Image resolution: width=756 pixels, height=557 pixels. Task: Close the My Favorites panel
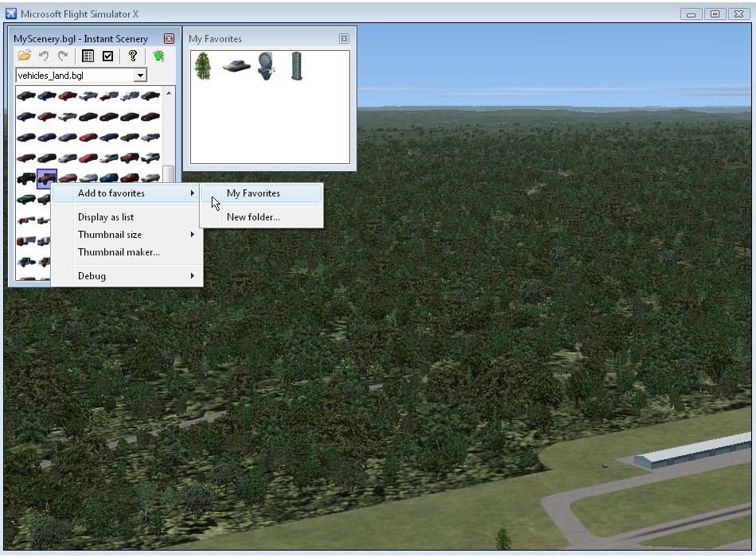(344, 38)
